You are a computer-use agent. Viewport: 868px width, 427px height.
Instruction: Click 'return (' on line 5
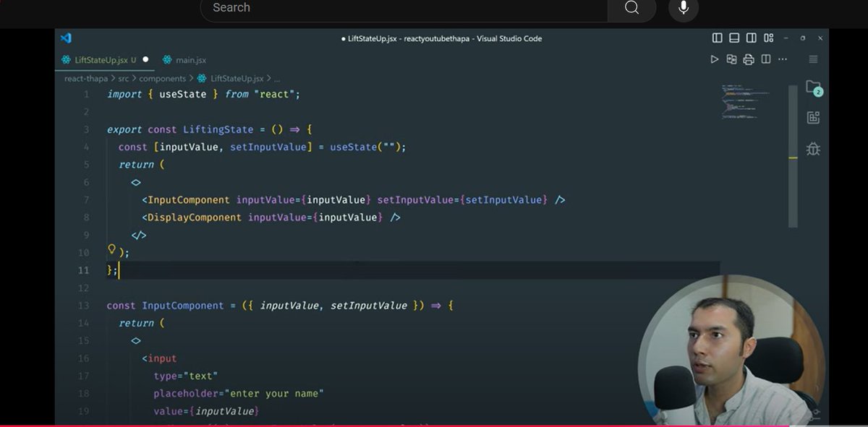point(142,165)
